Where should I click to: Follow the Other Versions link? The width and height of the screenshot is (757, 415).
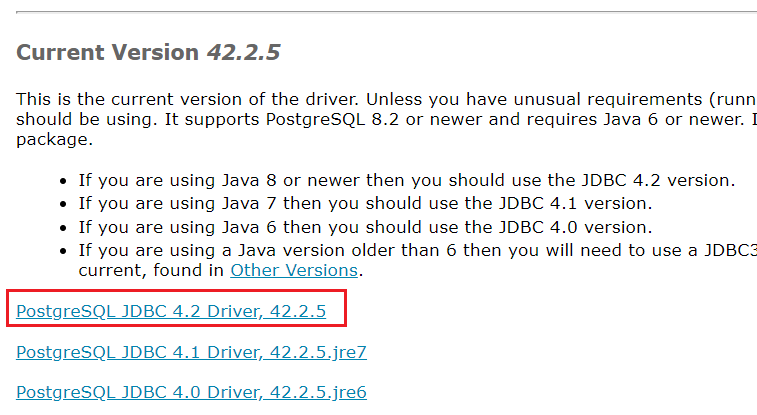[294, 270]
